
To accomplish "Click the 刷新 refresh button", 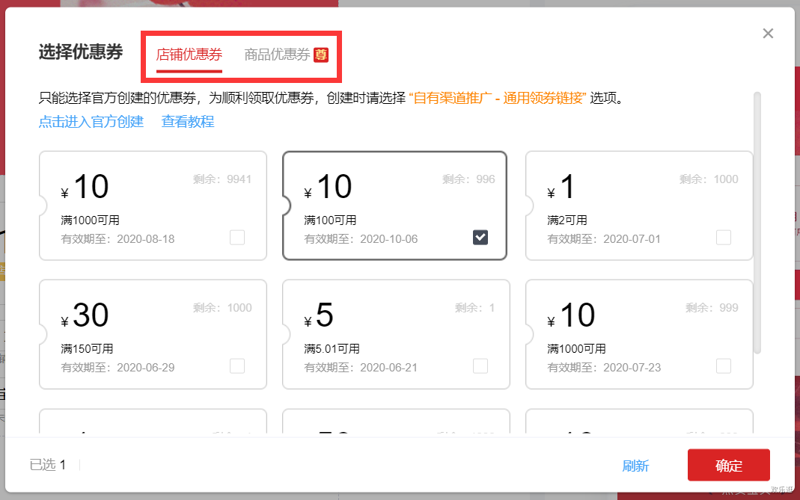I will point(635,466).
